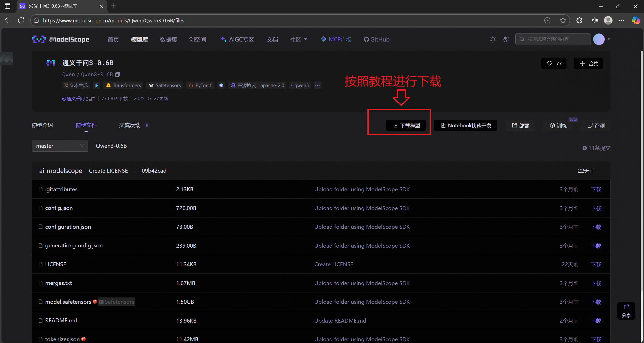This screenshot has width=644, height=343.
Task: Open the model.safetensors file
Action: (x=68, y=302)
